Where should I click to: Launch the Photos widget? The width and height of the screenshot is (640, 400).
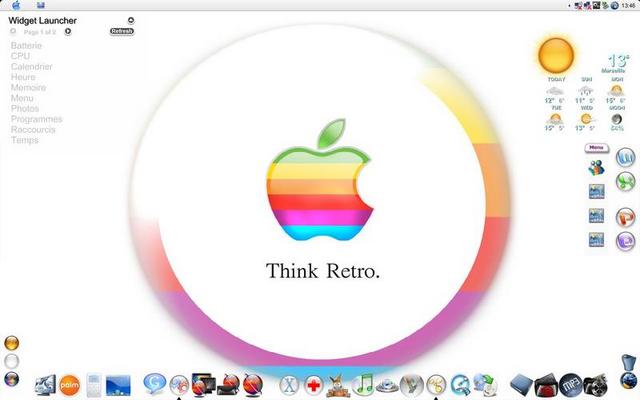pos(25,109)
